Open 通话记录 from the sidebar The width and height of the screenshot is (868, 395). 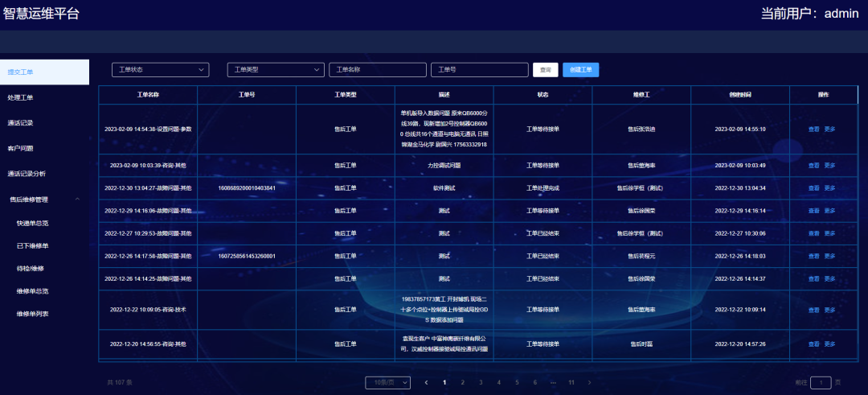click(21, 123)
